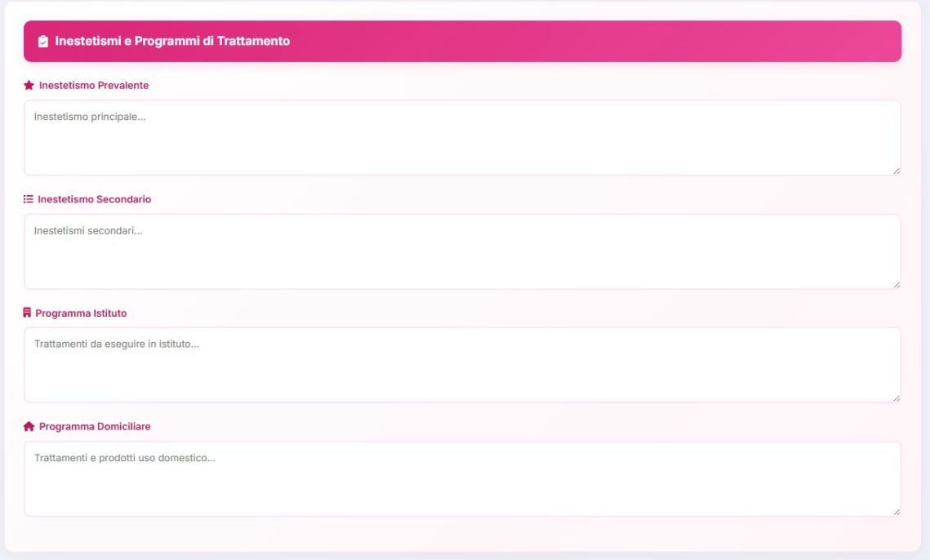Click the resize handle of Programma Istituto box
Image resolution: width=930 pixels, height=560 pixels.
pyautogui.click(x=897, y=398)
